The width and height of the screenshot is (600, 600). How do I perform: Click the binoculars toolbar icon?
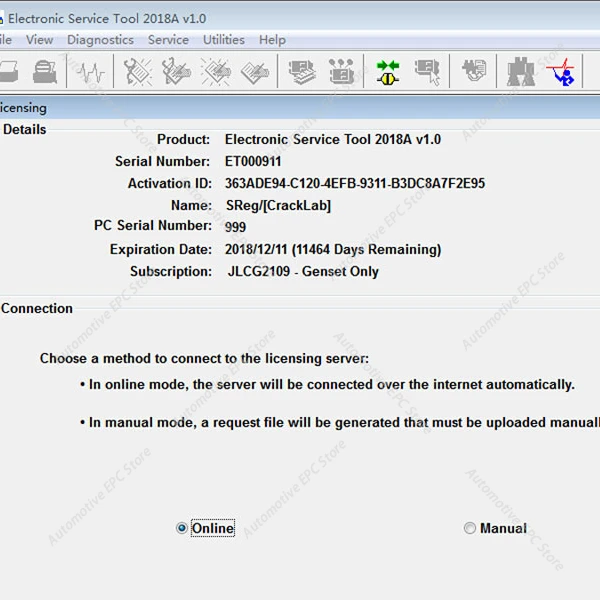point(520,72)
